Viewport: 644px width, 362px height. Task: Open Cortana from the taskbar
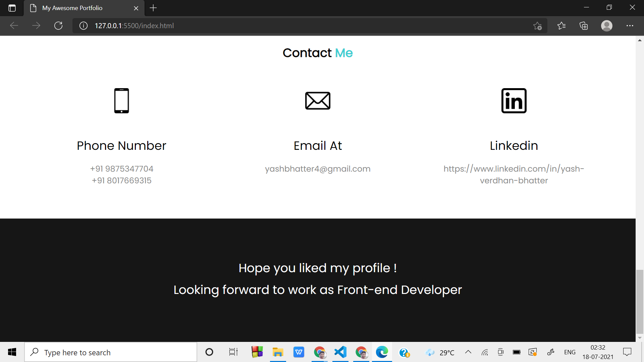[x=209, y=352]
